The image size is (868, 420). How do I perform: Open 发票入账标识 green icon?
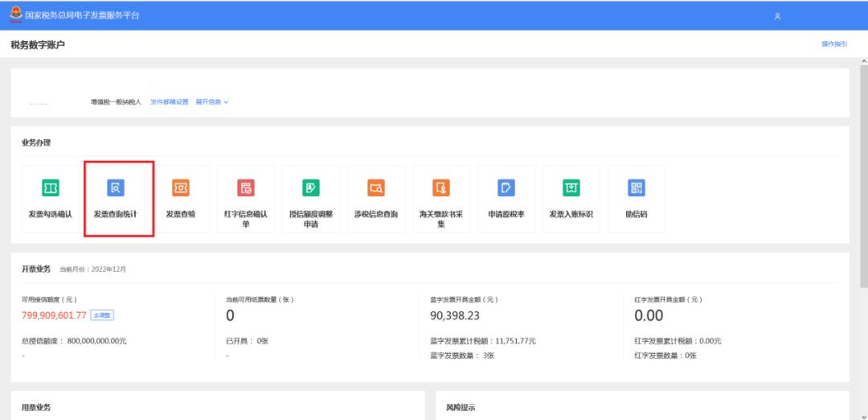pyautogui.click(x=571, y=188)
